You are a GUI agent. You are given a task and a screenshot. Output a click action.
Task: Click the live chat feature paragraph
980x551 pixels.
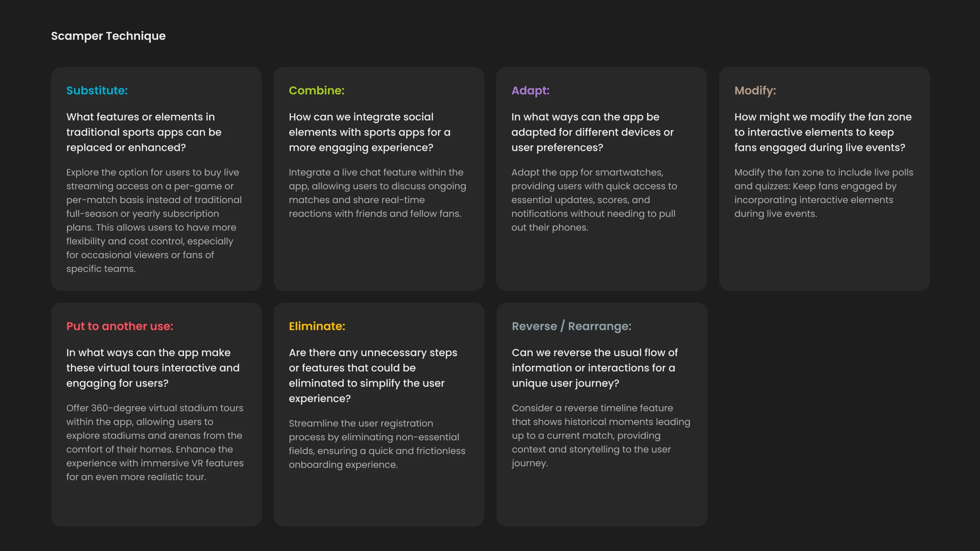click(x=377, y=193)
